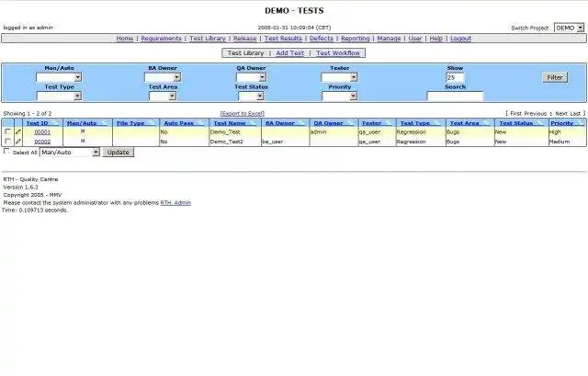This screenshot has height=376, width=588.
Task: Open the Defects menu
Action: tap(321, 39)
